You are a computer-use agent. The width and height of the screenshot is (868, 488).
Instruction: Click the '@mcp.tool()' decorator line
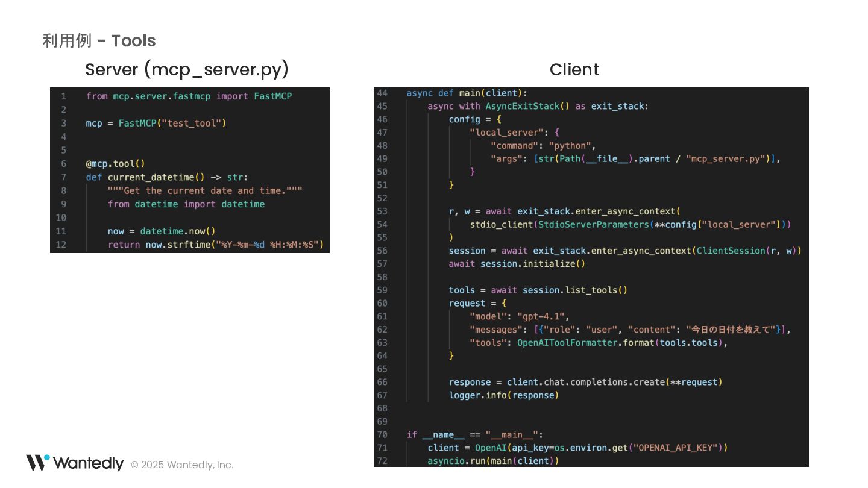(x=115, y=164)
